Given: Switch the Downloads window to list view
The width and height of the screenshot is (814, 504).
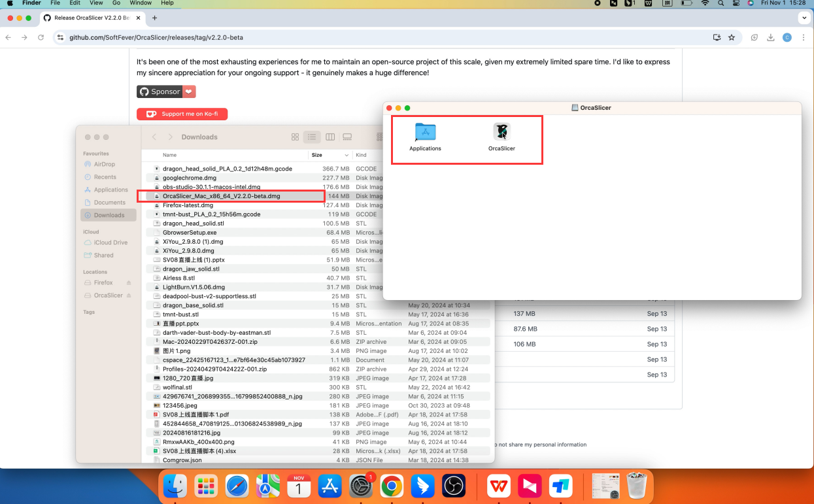Looking at the screenshot, I should [x=313, y=137].
